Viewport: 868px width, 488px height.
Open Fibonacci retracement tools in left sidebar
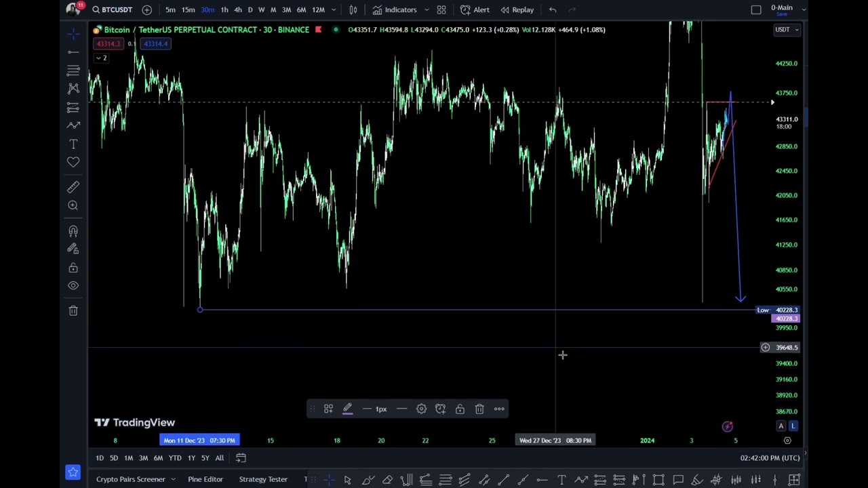pos(73,70)
